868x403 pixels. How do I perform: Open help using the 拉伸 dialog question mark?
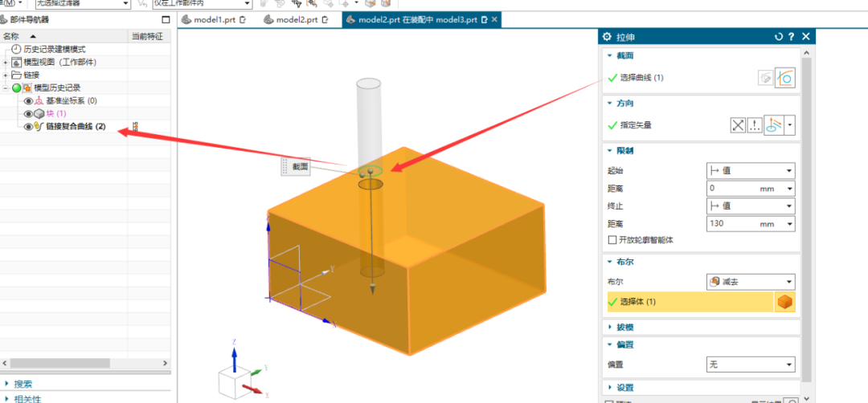[791, 37]
